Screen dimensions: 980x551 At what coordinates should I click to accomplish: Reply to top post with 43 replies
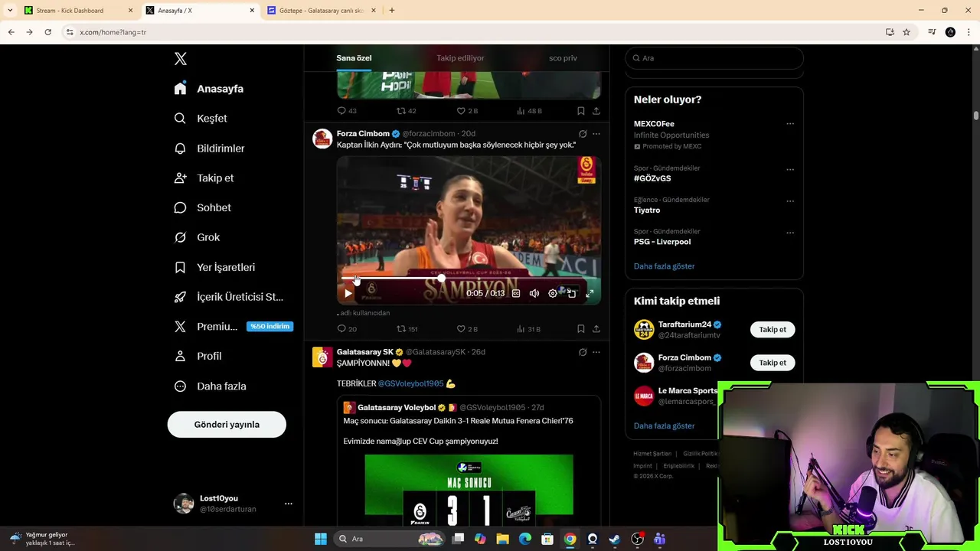[347, 111]
